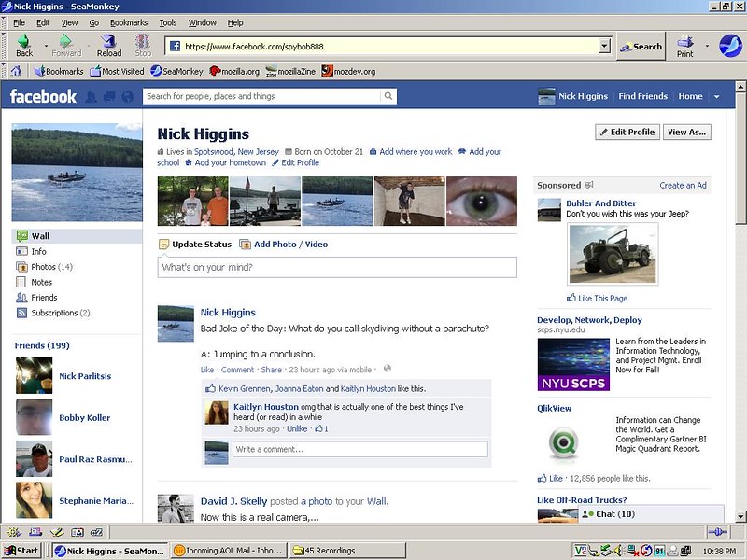Expand the URL bar history dropdown

604,46
